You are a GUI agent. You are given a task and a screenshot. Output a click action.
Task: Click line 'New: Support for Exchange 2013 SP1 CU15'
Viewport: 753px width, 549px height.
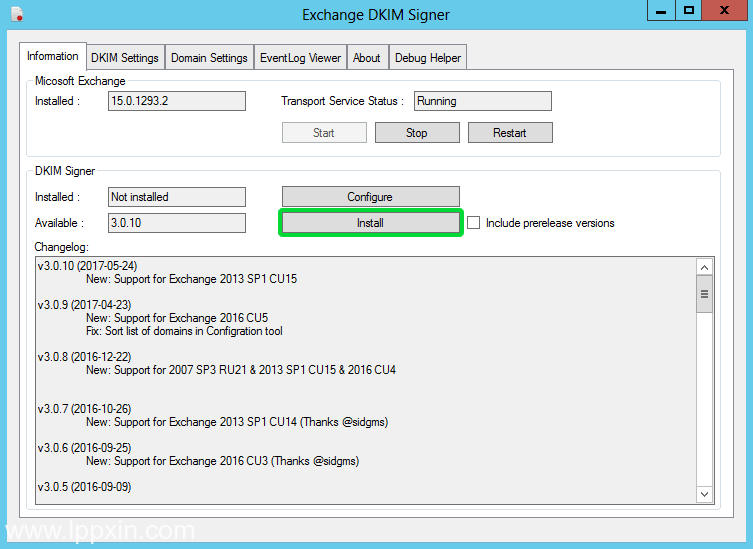(x=192, y=279)
